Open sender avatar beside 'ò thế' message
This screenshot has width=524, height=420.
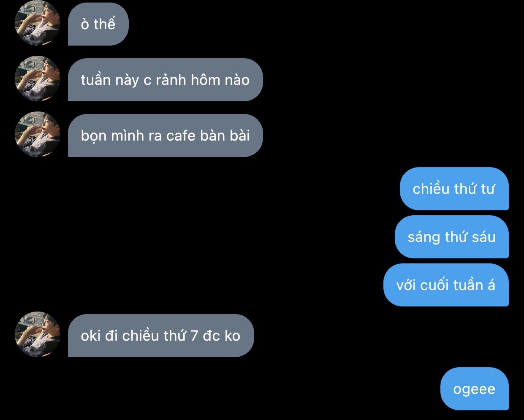(38, 24)
